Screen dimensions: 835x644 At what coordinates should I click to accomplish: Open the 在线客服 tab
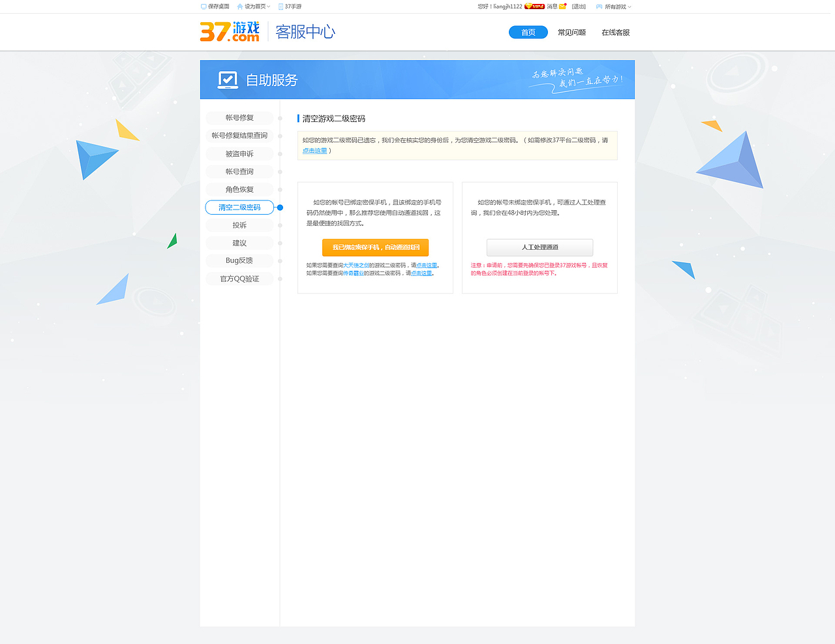click(x=616, y=33)
